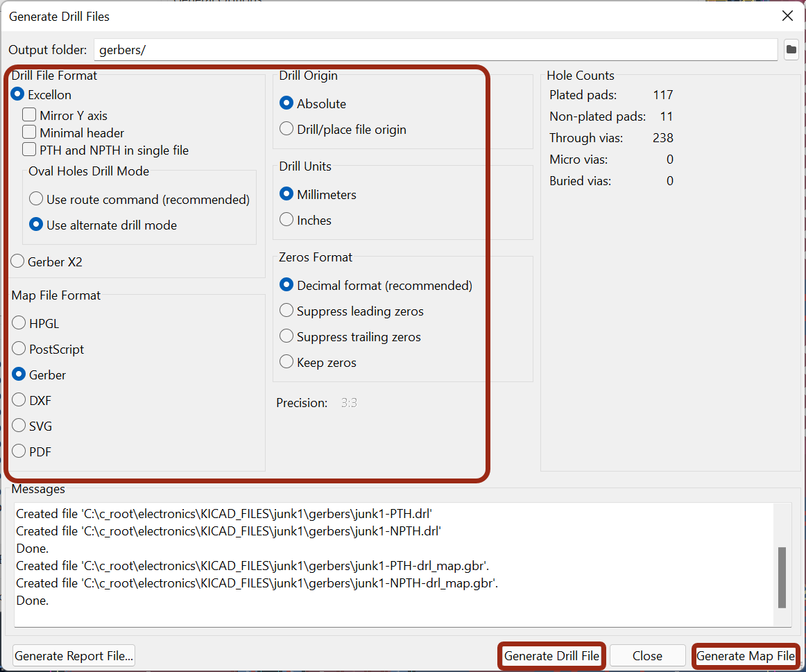Viewport: 806px width, 672px height.
Task: Pick PostScript map file format
Action: 19,349
